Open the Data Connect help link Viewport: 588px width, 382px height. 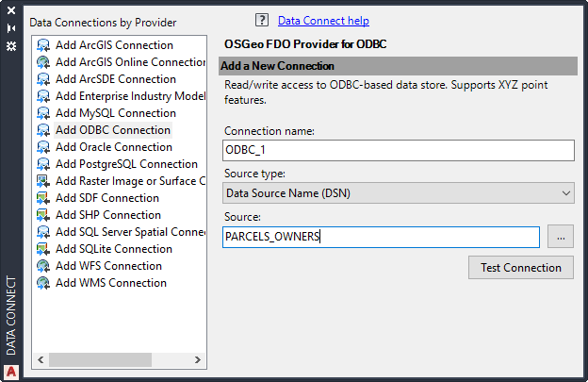[323, 21]
